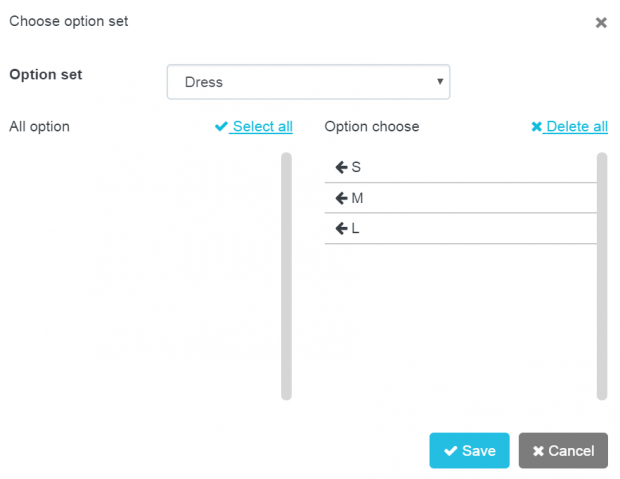
Task: Click the X icon inside Cancel button
Action: (x=538, y=451)
